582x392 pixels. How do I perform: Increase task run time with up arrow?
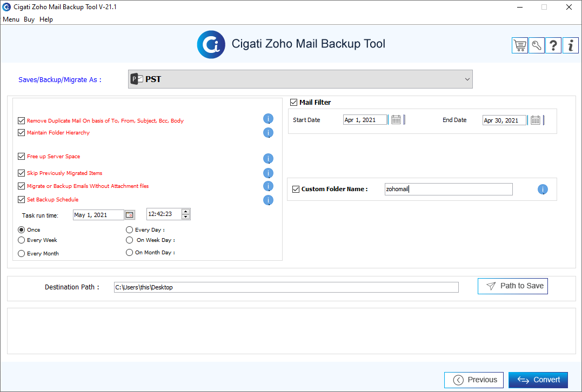185,212
